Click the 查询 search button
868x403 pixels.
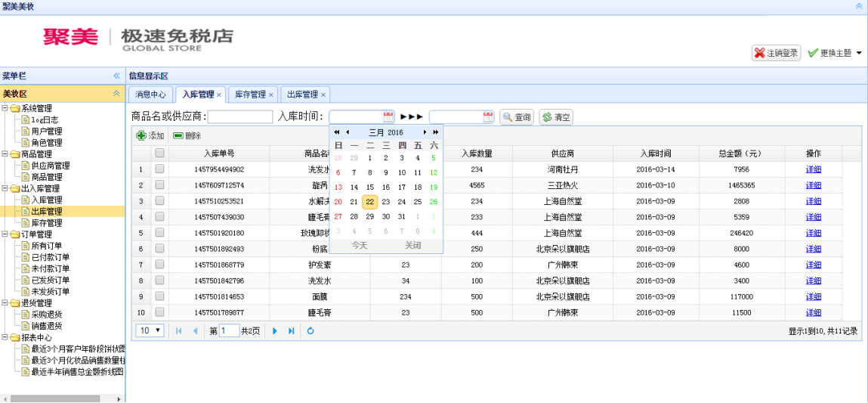(x=517, y=117)
